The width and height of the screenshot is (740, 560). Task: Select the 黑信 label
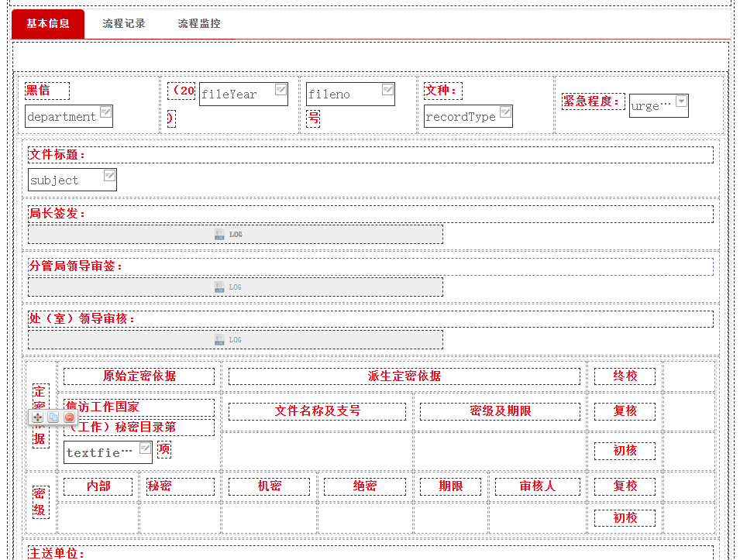pyautogui.click(x=46, y=91)
